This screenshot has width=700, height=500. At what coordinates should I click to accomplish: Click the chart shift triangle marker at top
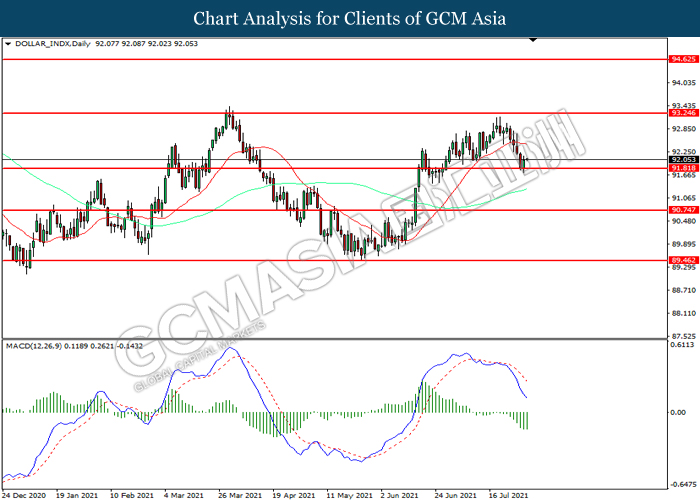(x=534, y=41)
